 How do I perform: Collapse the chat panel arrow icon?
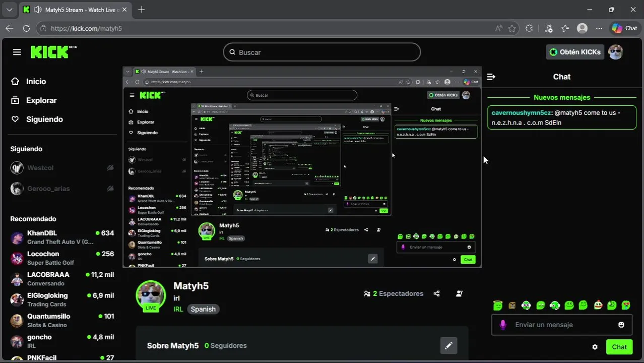point(491,77)
